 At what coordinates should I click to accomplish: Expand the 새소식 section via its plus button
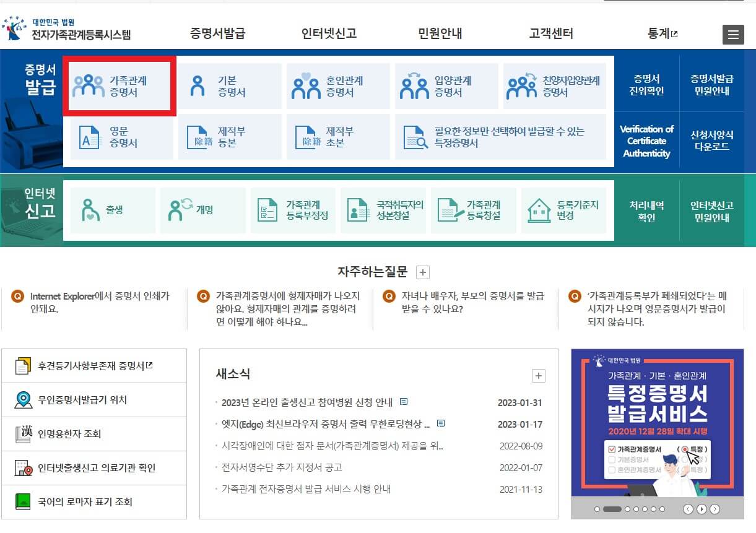click(x=538, y=375)
